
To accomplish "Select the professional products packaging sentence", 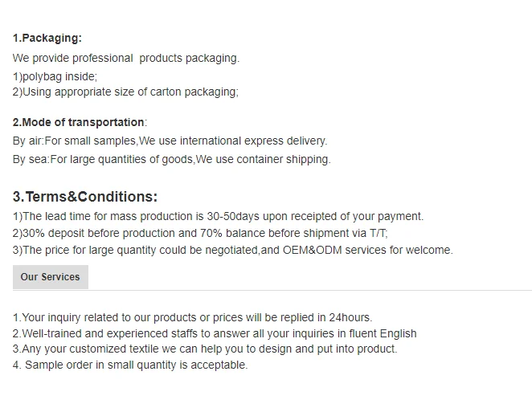I will click(x=126, y=58).
